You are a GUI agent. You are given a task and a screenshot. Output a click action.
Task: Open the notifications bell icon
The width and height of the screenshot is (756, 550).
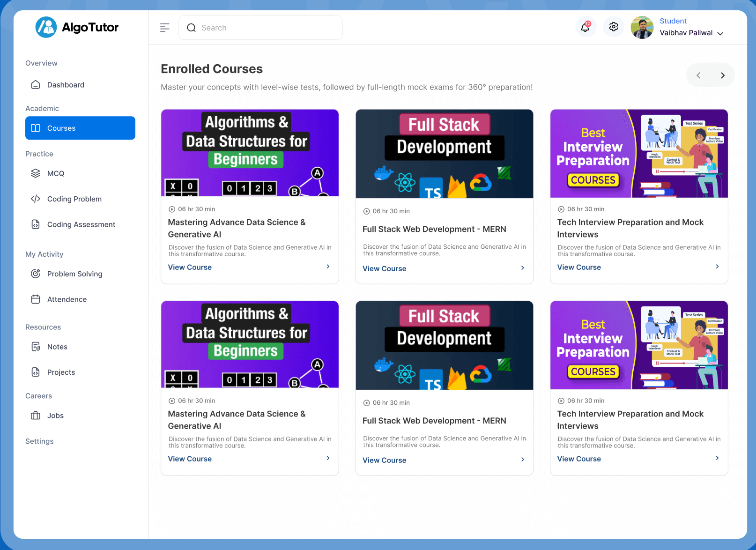(585, 27)
